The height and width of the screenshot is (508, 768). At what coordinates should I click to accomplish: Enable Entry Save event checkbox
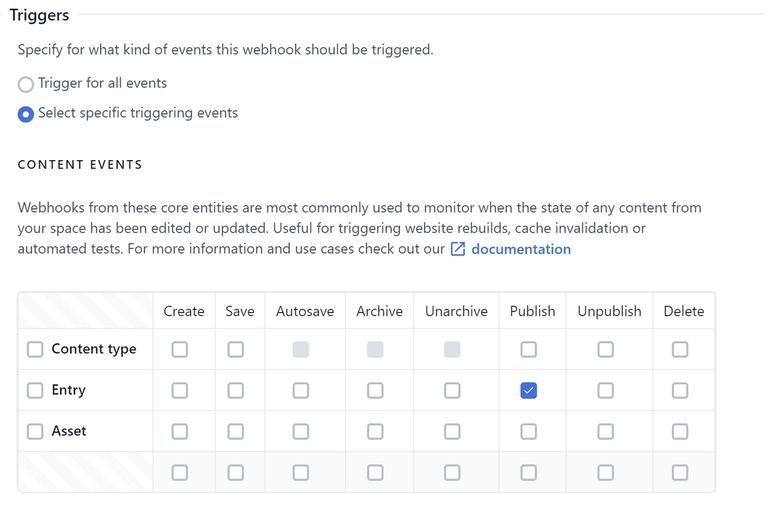pyautogui.click(x=235, y=390)
